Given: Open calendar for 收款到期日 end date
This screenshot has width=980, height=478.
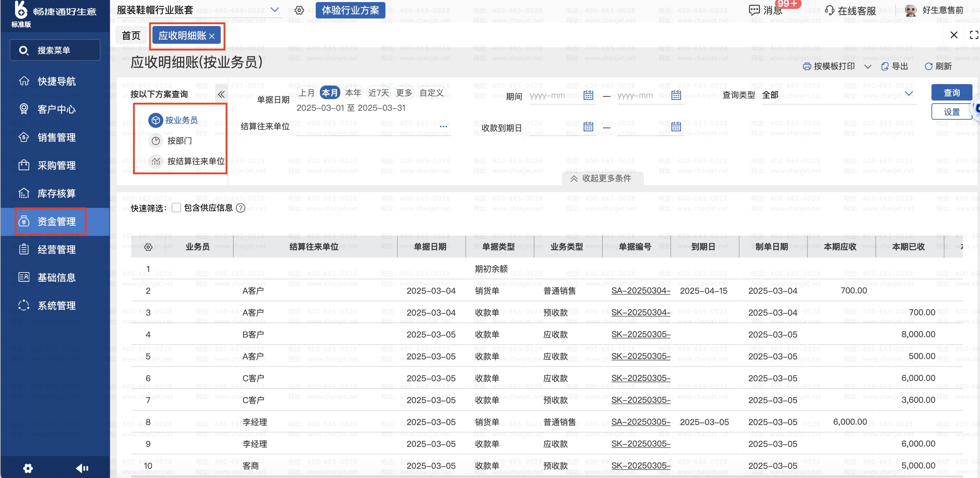Looking at the screenshot, I should coord(676,127).
